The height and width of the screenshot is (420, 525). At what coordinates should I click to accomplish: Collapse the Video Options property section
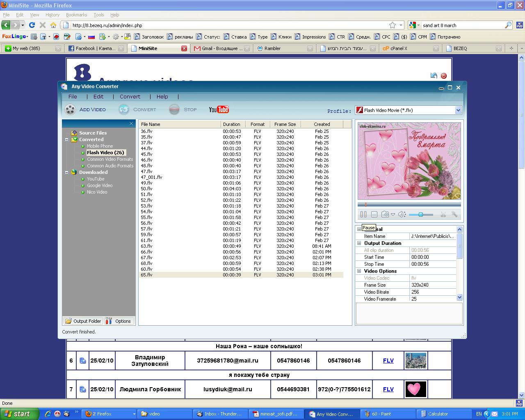[x=359, y=271]
